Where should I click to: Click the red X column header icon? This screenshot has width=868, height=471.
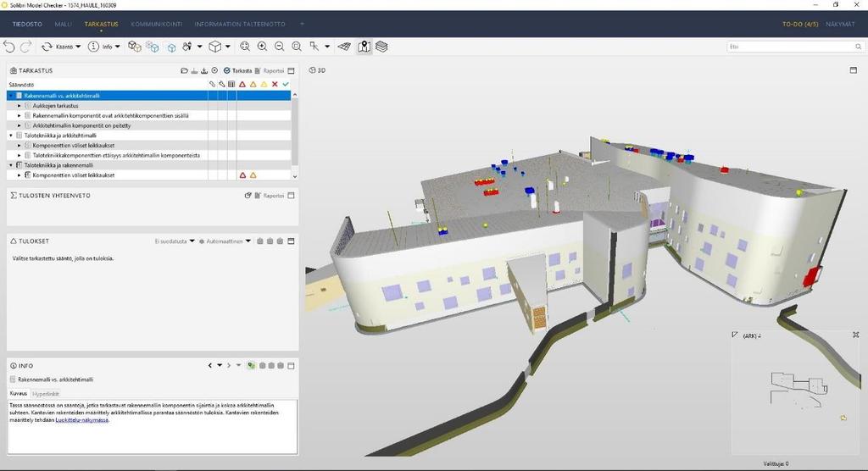click(275, 84)
